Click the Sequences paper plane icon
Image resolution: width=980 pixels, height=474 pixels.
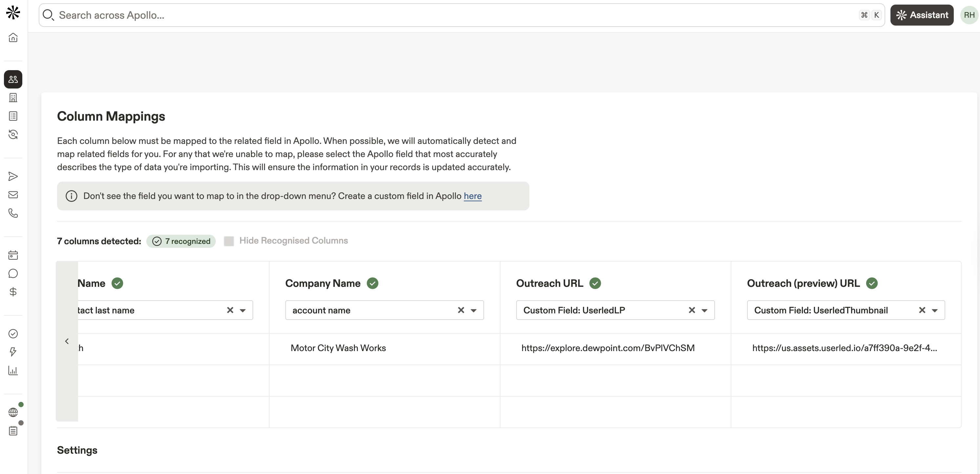pos(13,176)
